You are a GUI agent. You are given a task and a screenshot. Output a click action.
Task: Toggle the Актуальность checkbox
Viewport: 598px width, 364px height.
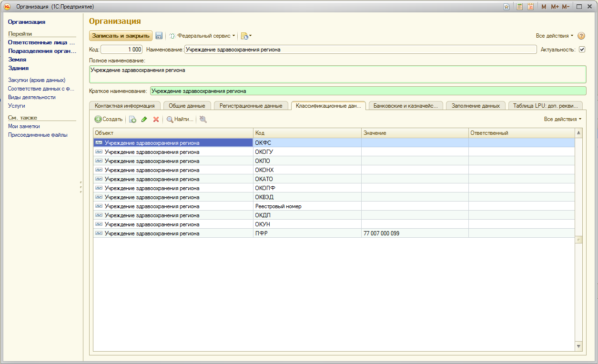pos(582,50)
